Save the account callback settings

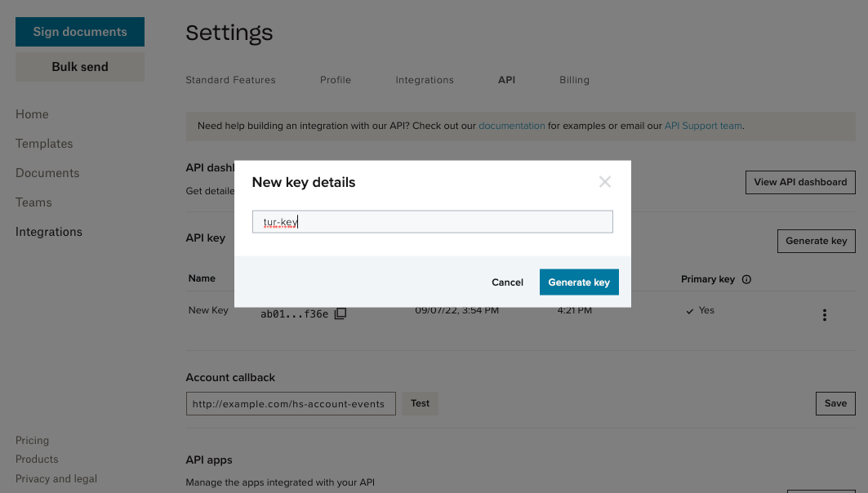(x=835, y=403)
